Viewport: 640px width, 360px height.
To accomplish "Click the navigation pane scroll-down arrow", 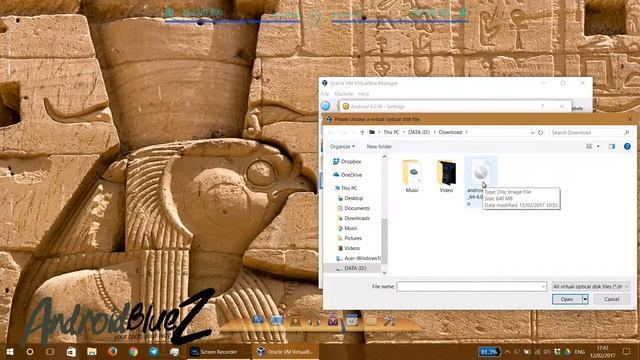I will (384, 272).
